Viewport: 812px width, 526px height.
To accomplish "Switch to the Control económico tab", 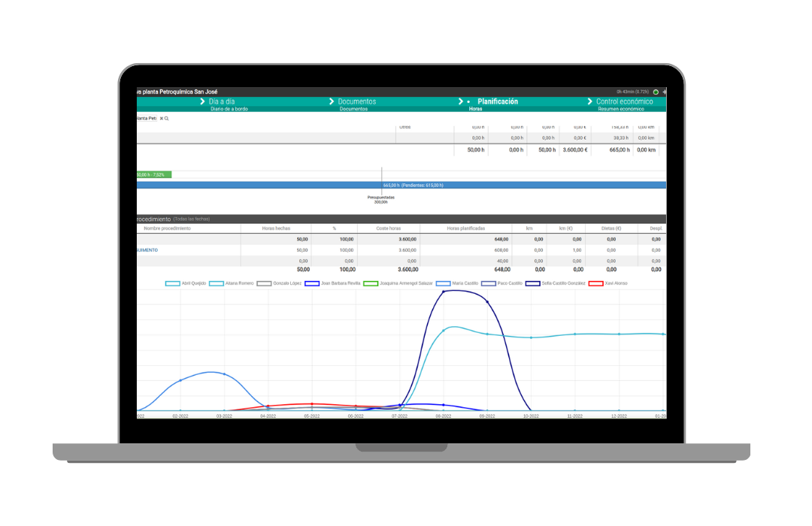I will 624,101.
